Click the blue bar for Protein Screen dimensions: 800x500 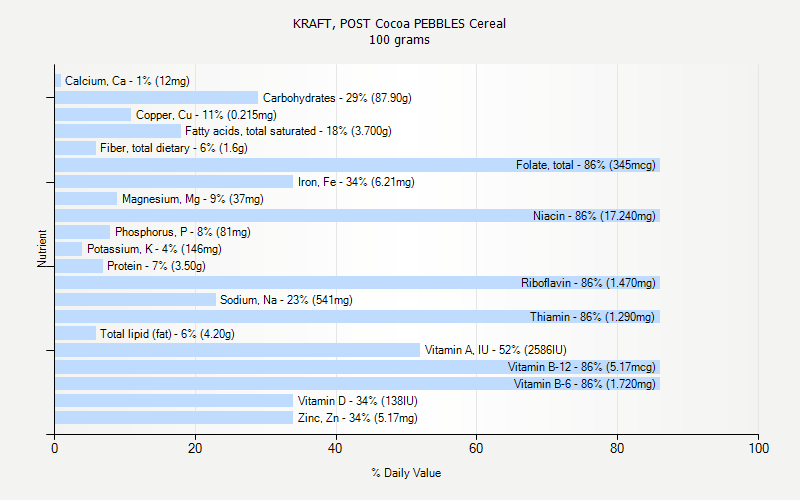click(x=79, y=266)
